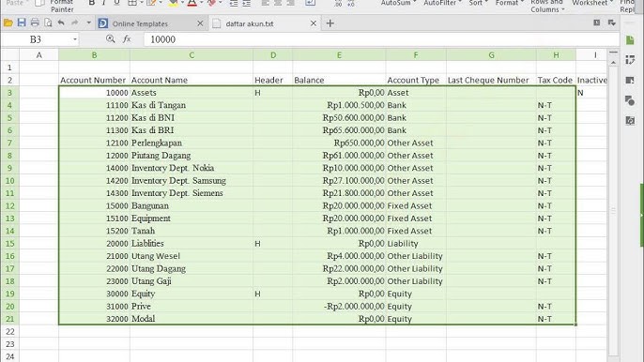644x362 pixels.
Task: Apply red font color
Action: [192, 4]
